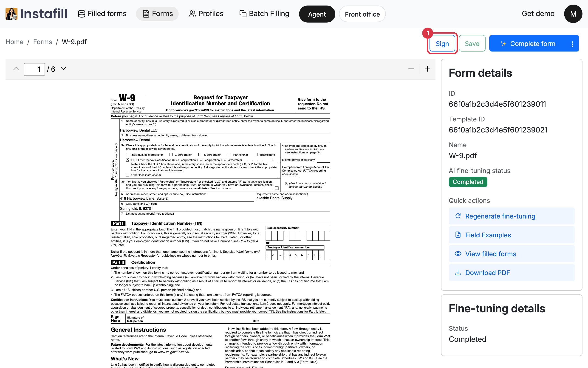Open Front office
This screenshot has height=368, width=588.
click(362, 14)
